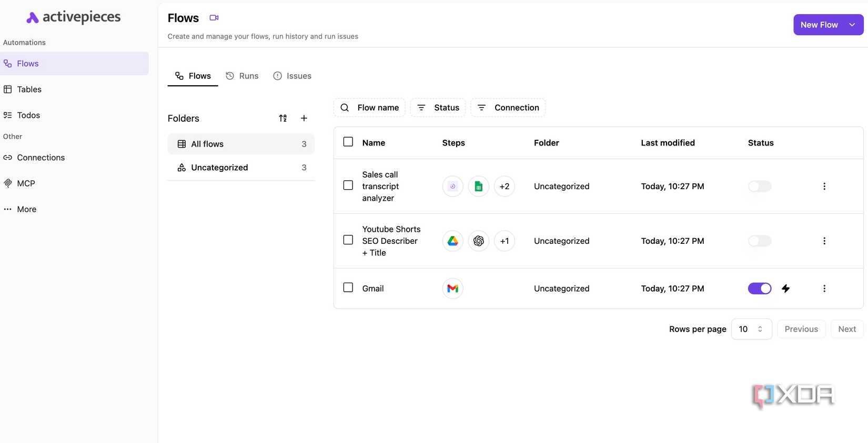The image size is (868, 443).
Task: Select the All flows folder
Action: (241, 144)
